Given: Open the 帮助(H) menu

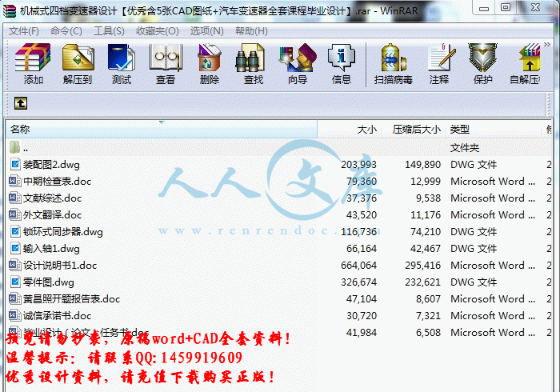Looking at the screenshot, I should point(251,31).
